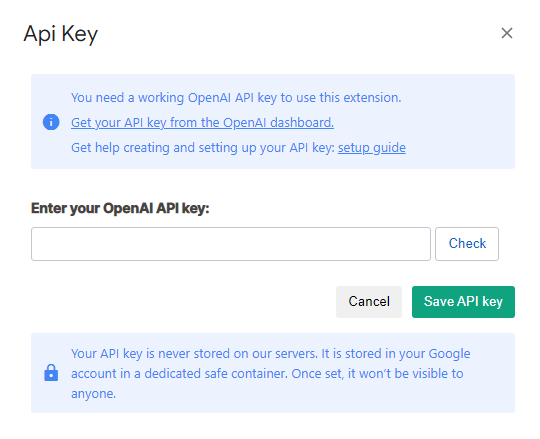540x439 pixels.
Task: Click the 'Enter your OpenAI API key:' label
Action: coord(120,208)
